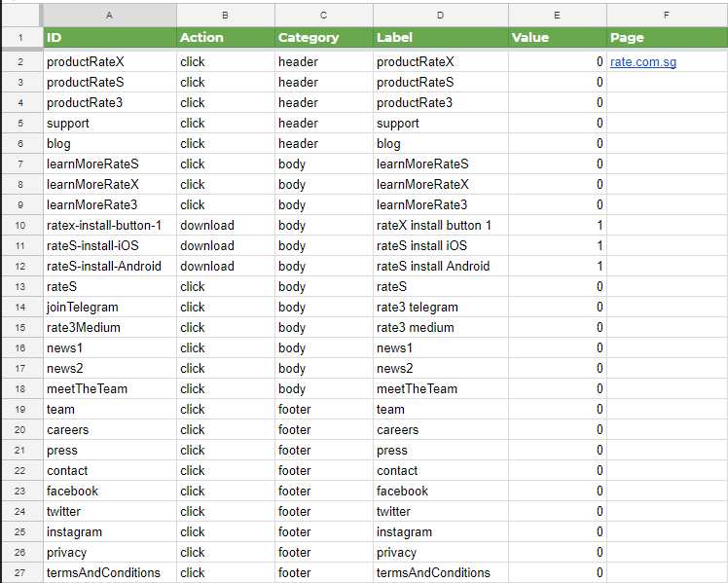Select Label cell rate3 medium

click(441, 327)
